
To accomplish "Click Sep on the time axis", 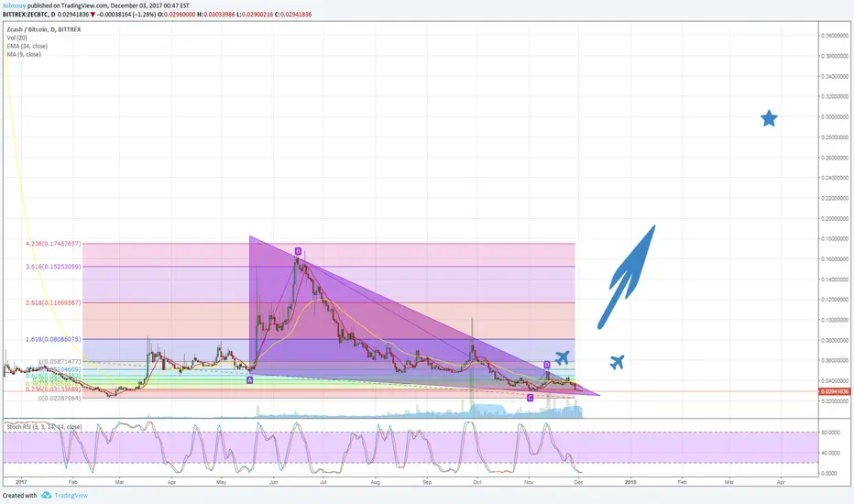I will pos(427,482).
